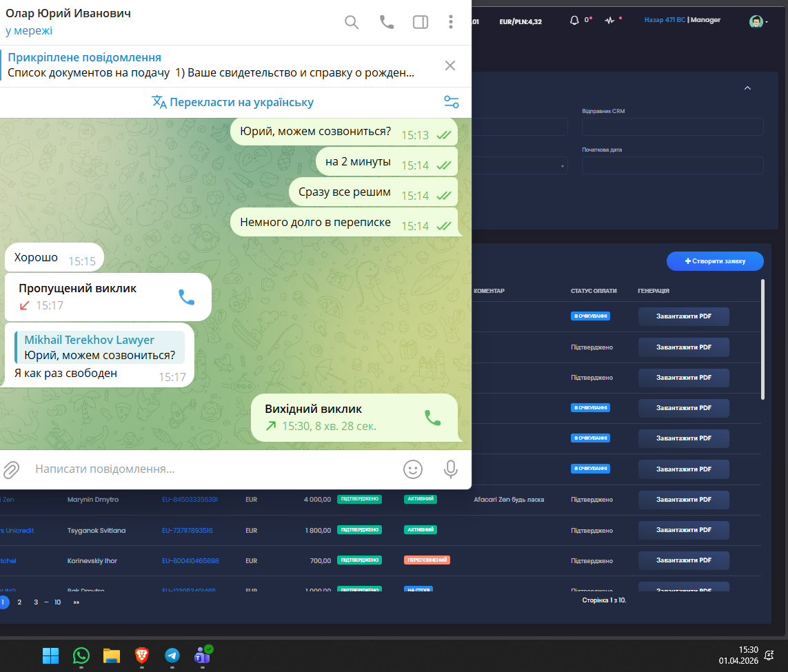The height and width of the screenshot is (672, 788).
Task: Go to page 2 in pagination
Action: (19, 602)
